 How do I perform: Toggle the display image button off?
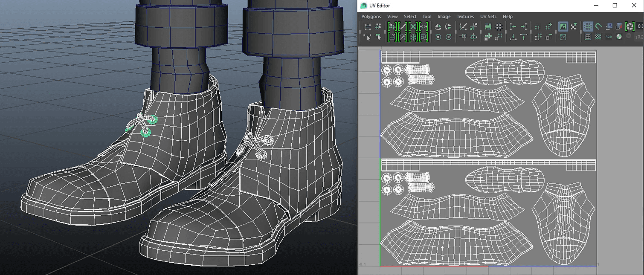pos(563,27)
